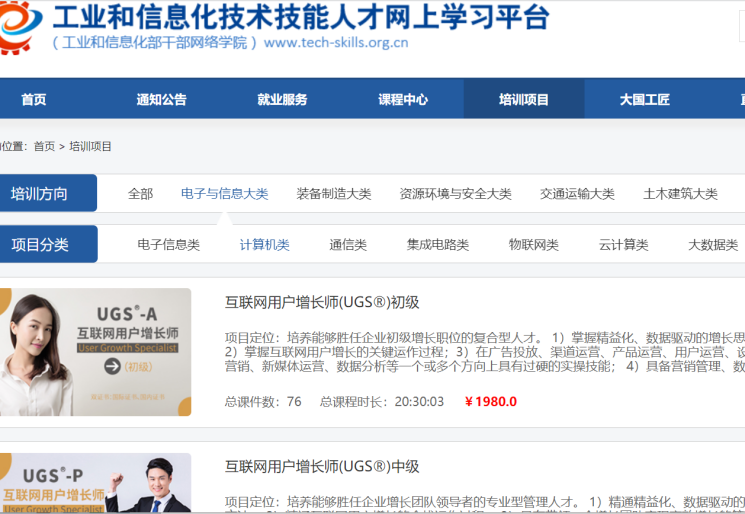Image resolution: width=745 pixels, height=514 pixels.
Task: Click 总课程时长：20:30:03 text
Action: point(382,402)
